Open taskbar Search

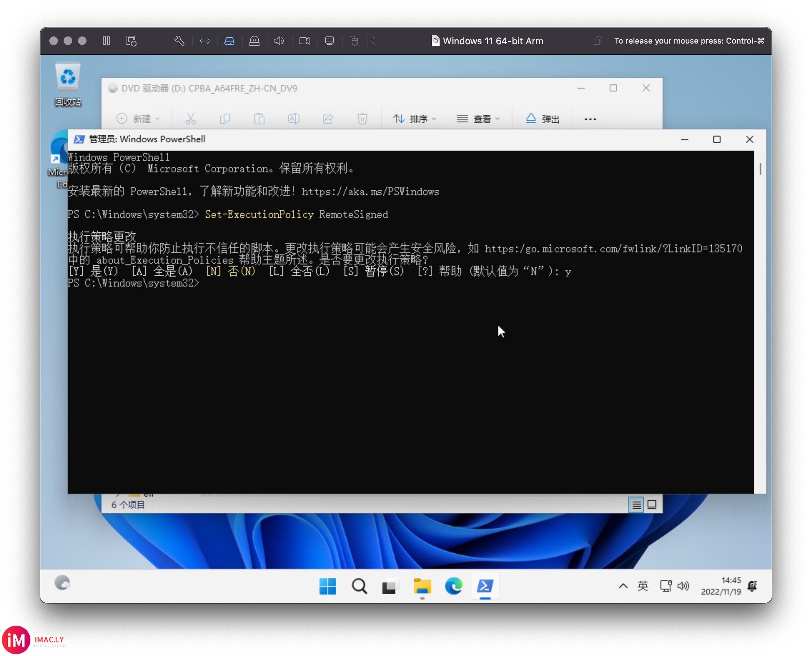359,586
